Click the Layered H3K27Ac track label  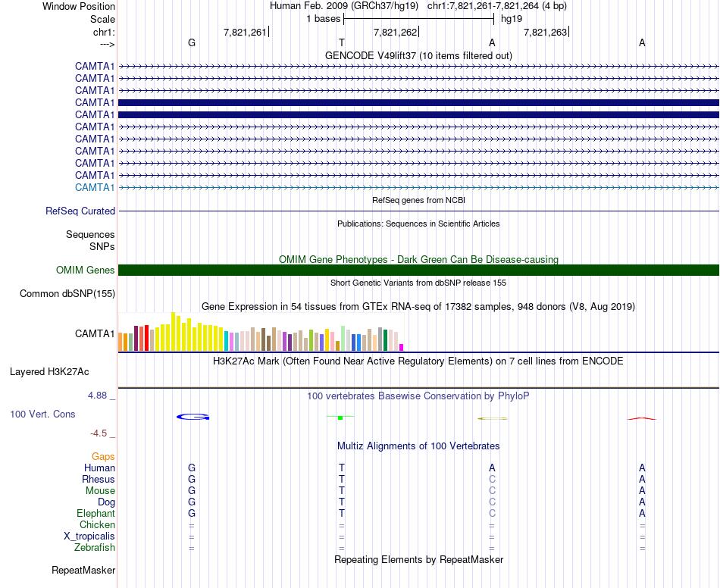pos(49,372)
